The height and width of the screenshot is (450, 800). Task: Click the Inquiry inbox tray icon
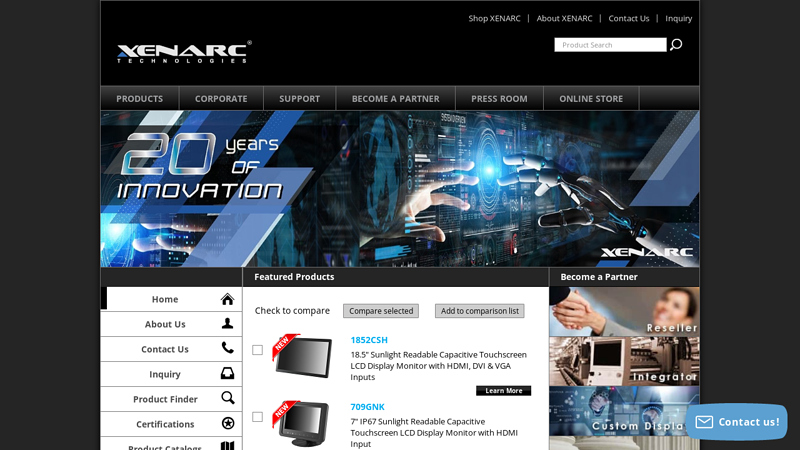click(x=228, y=373)
